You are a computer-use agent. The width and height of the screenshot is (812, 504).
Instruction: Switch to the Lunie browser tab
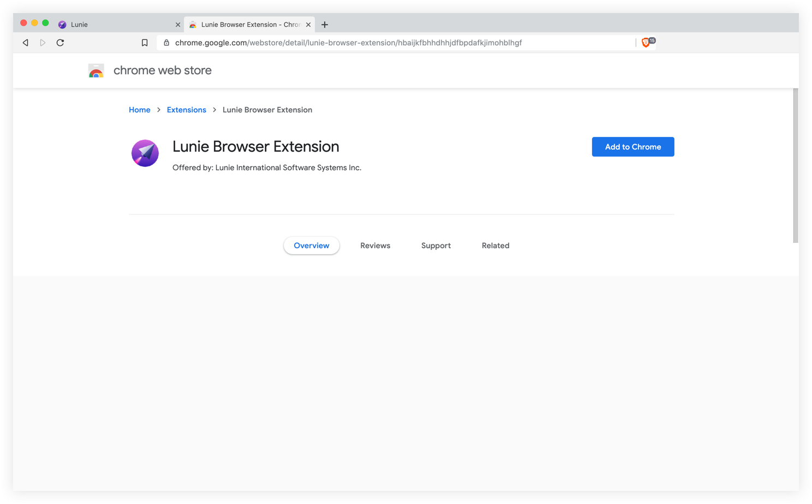tap(118, 25)
